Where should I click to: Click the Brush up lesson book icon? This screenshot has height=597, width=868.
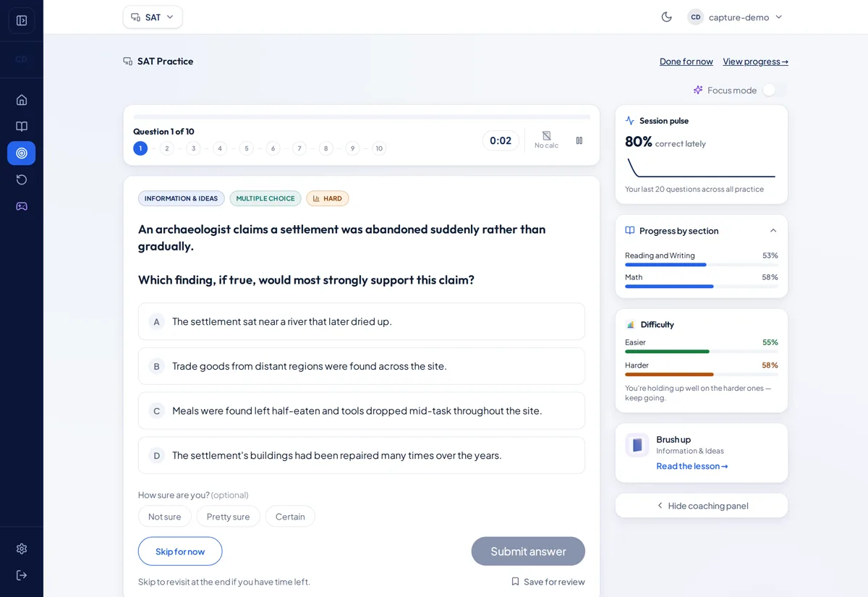point(637,445)
